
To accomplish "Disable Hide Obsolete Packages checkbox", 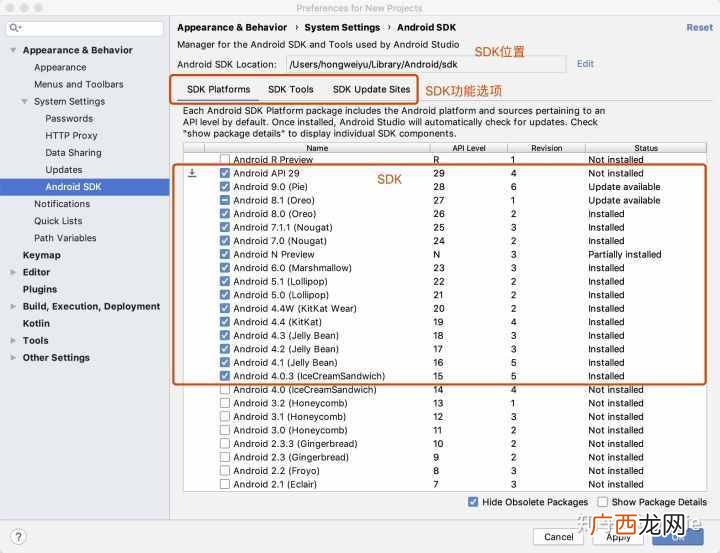I will [x=473, y=502].
